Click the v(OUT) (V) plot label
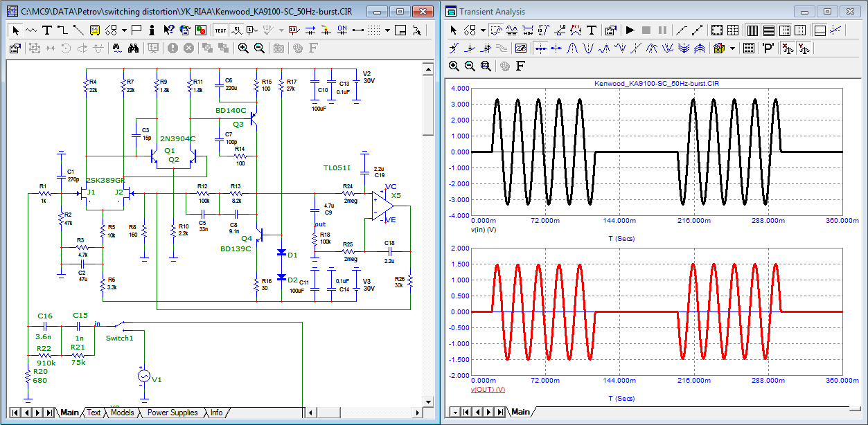 pos(488,390)
